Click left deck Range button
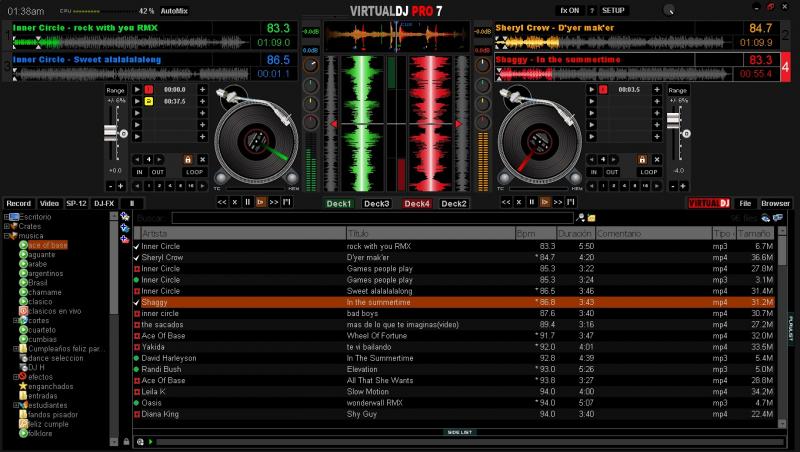The height and width of the screenshot is (452, 800). coord(115,90)
